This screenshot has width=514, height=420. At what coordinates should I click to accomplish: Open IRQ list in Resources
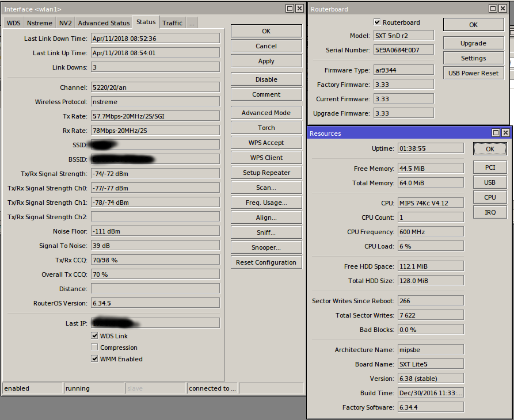490,213
